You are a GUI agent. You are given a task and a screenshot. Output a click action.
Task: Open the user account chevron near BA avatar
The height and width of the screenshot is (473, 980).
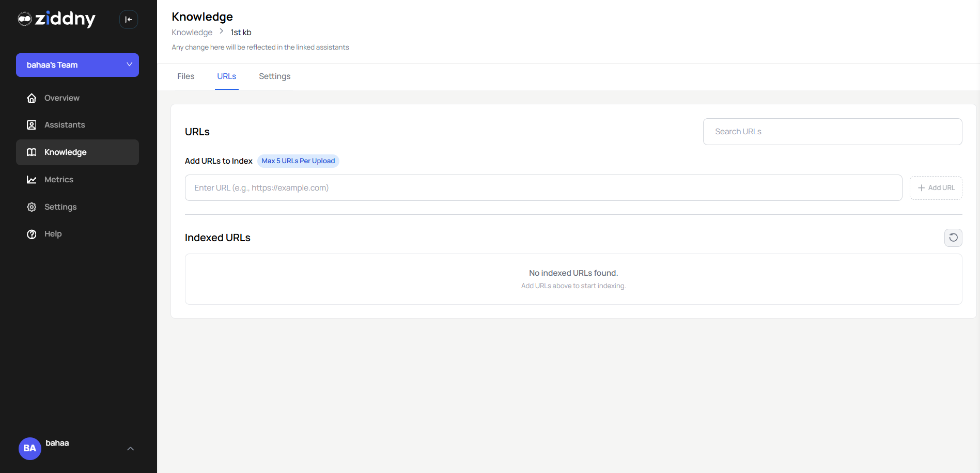(x=130, y=448)
